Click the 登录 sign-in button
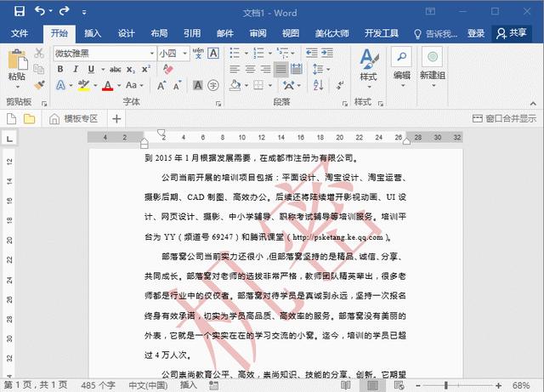Viewport: 544px width, 392px height. pyautogui.click(x=476, y=33)
